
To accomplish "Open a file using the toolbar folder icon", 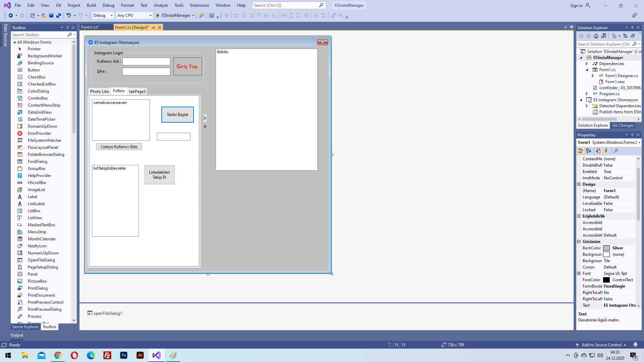I will pyautogui.click(x=44, y=15).
